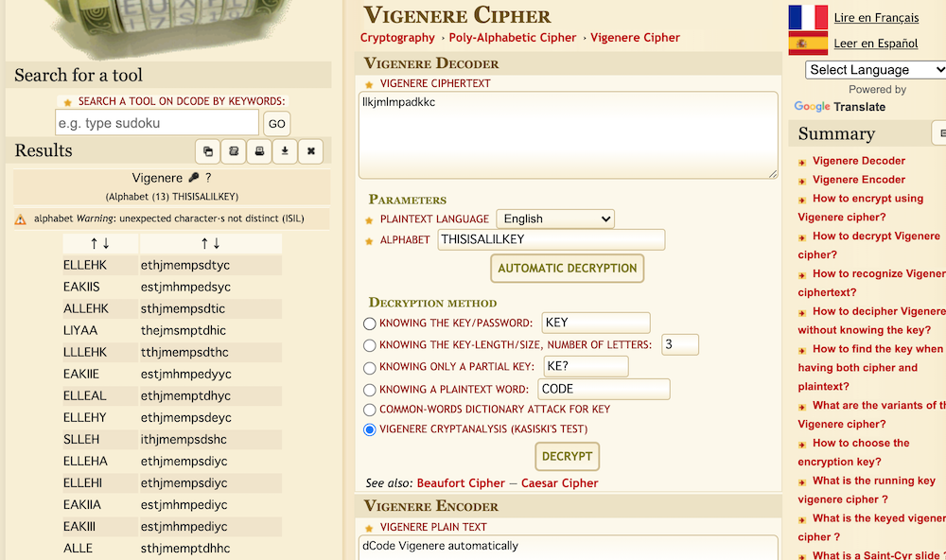The height and width of the screenshot is (560, 946).
Task: Select 'Knowing only a partial key' option
Action: 370,367
